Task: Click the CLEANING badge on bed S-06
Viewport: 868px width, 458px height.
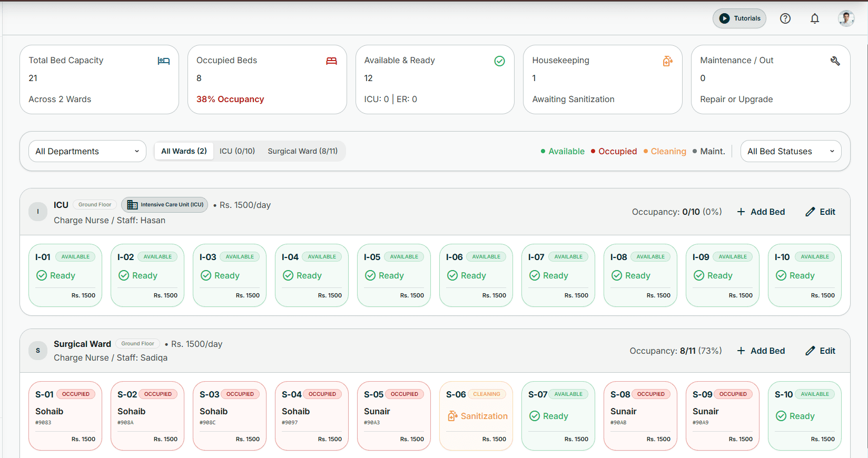Action: point(487,394)
